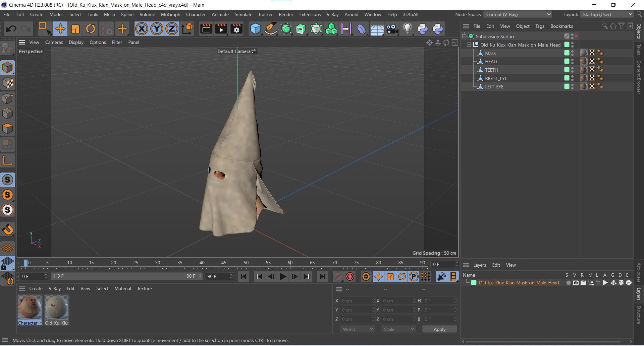Image resolution: width=644 pixels, height=346 pixels.
Task: Toggle Autokeying record button
Action: point(350,276)
